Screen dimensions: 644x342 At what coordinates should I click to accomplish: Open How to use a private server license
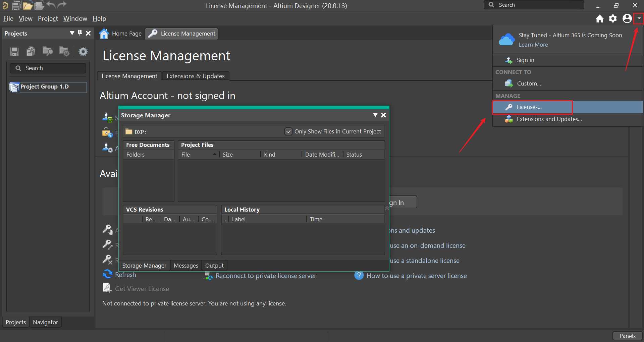417,276
